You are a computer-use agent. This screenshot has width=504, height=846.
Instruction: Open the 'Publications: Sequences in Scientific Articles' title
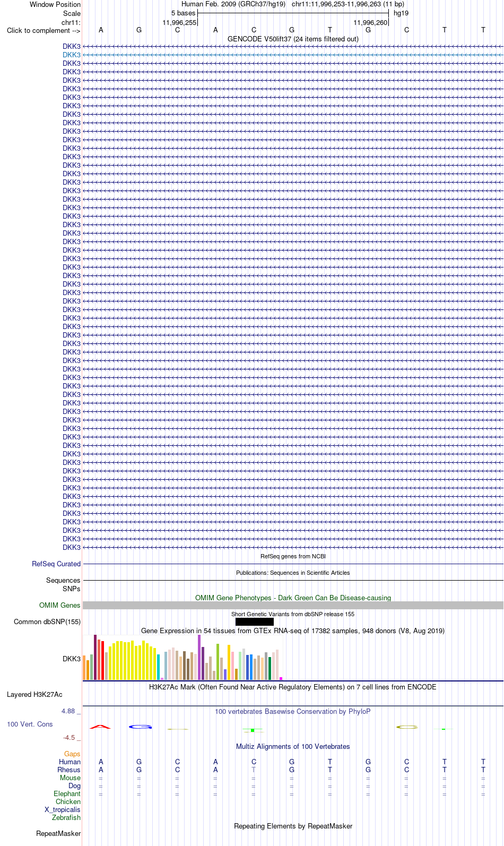click(293, 573)
